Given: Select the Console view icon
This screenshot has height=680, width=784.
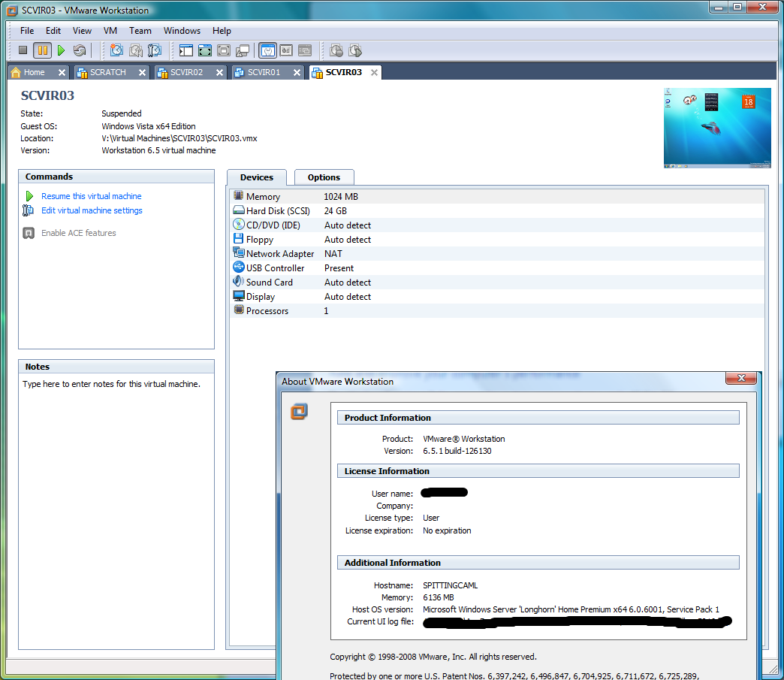Looking at the screenshot, I should pos(304,50).
